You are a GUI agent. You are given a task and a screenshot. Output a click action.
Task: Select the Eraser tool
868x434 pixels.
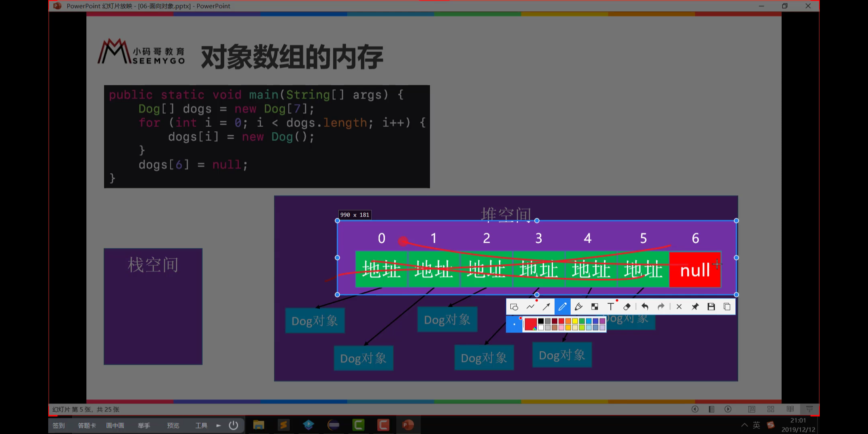click(626, 307)
